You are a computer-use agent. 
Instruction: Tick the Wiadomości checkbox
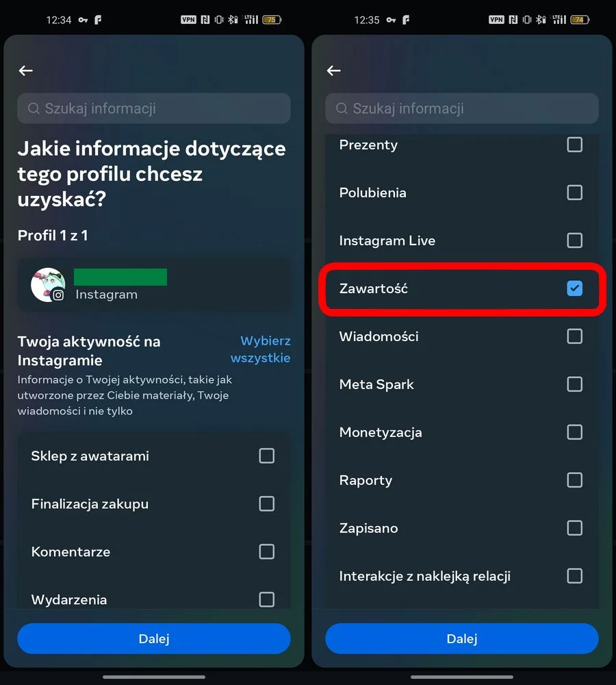[x=574, y=336]
